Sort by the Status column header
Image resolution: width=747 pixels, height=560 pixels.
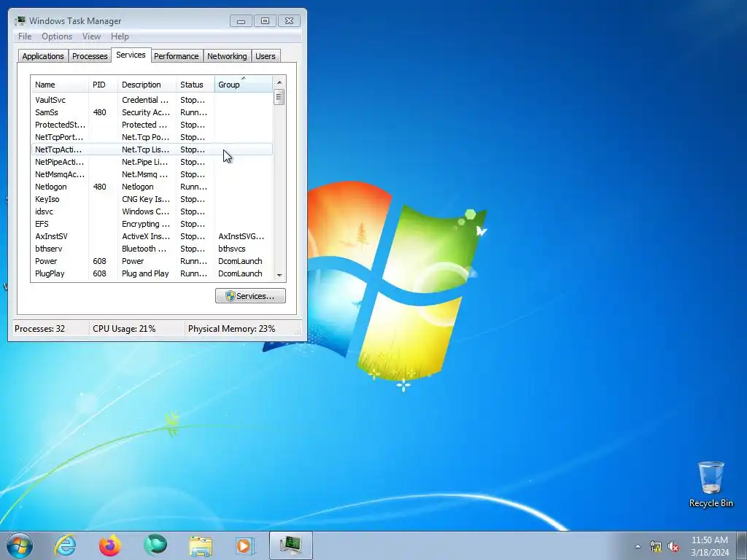196,85
